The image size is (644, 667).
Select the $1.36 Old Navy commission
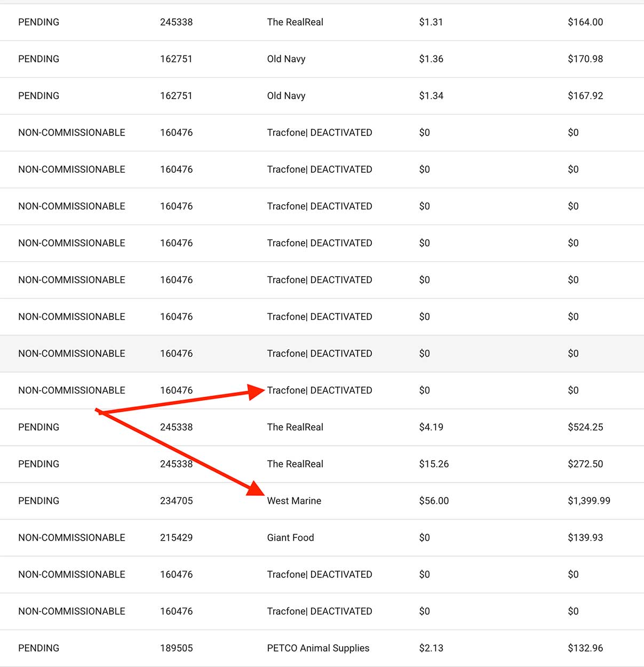(x=431, y=59)
